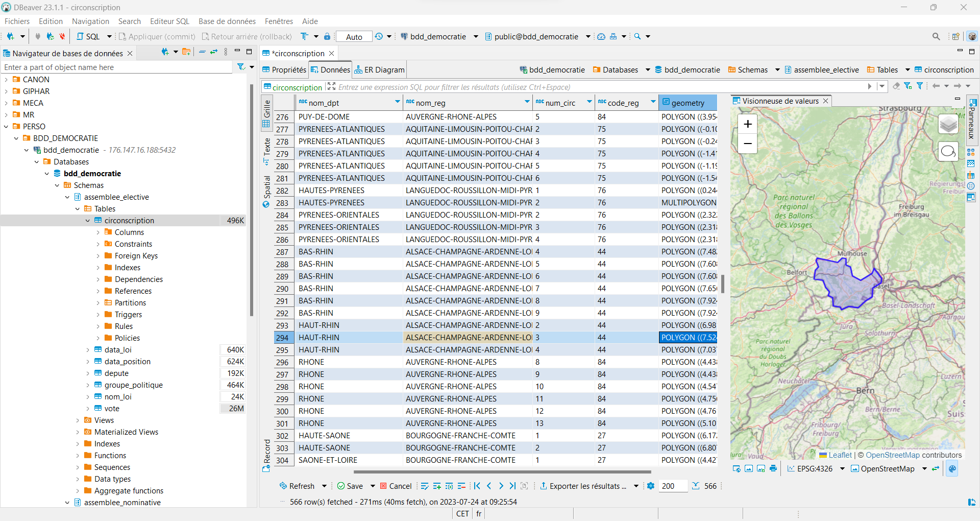Viewport: 980px width, 521px height.
Task: Switch to Texte view mode
Action: click(x=266, y=151)
